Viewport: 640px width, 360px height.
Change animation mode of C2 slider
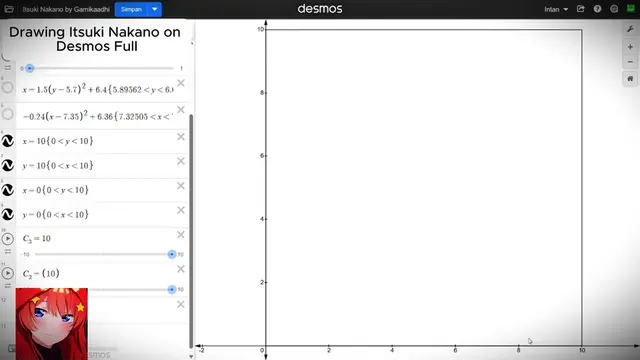[8, 286]
